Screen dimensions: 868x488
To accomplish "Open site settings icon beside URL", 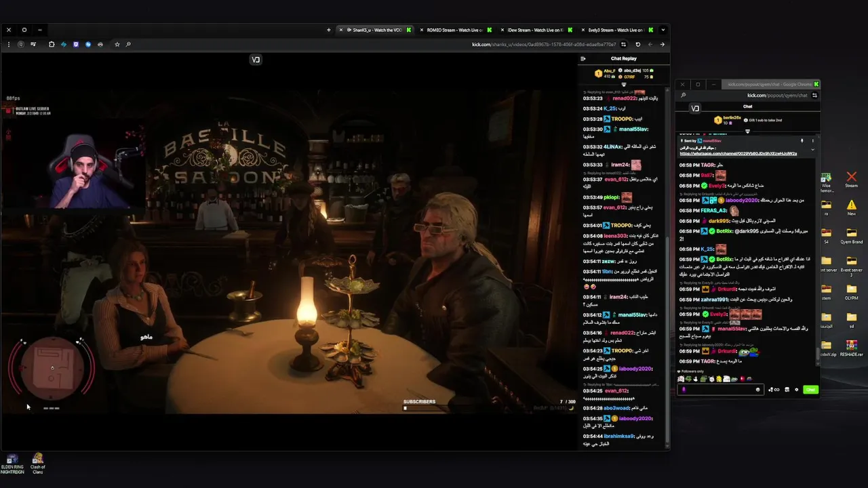I will (623, 44).
